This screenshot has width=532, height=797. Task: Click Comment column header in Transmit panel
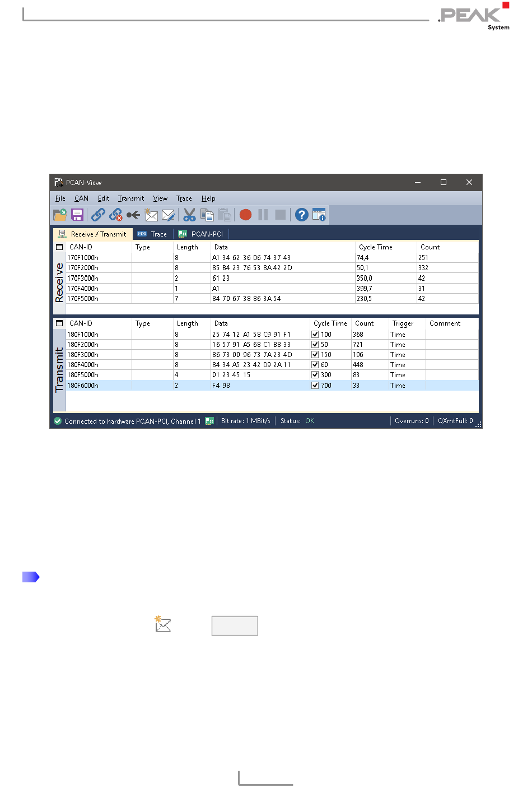pos(452,323)
